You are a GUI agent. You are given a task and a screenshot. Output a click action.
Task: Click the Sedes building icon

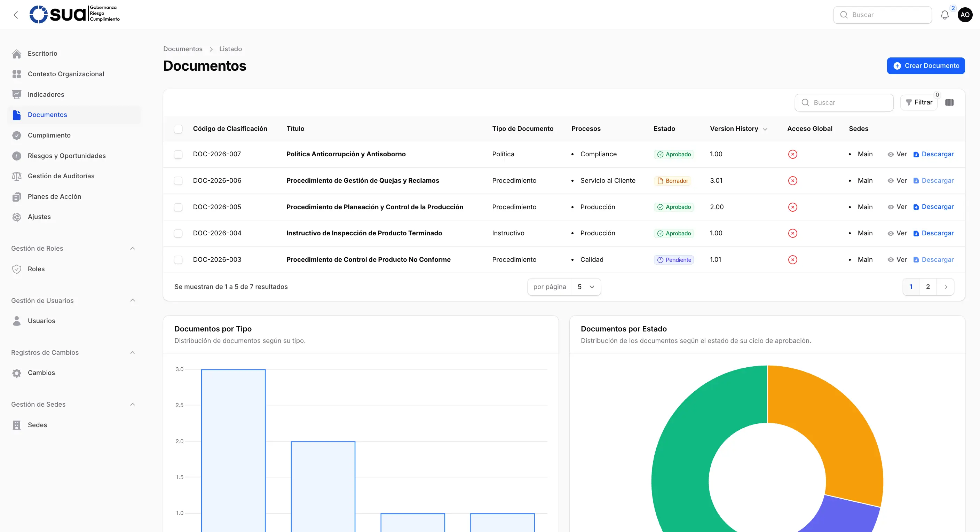pyautogui.click(x=16, y=425)
